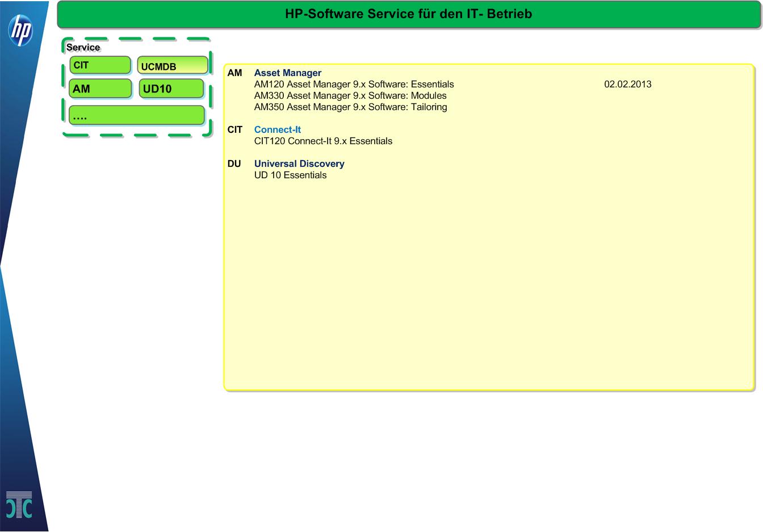Click the DU abbreviation label
This screenshot has height=532, width=763.
click(x=234, y=164)
